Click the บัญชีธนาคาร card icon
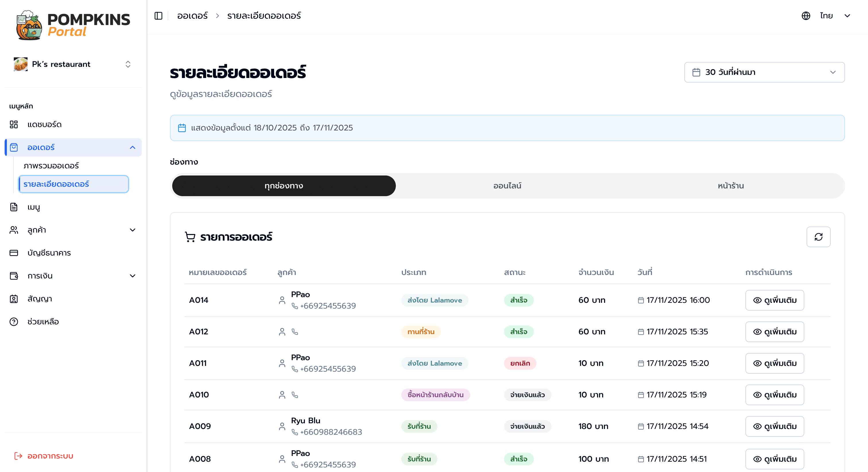The height and width of the screenshot is (472, 868). [14, 253]
